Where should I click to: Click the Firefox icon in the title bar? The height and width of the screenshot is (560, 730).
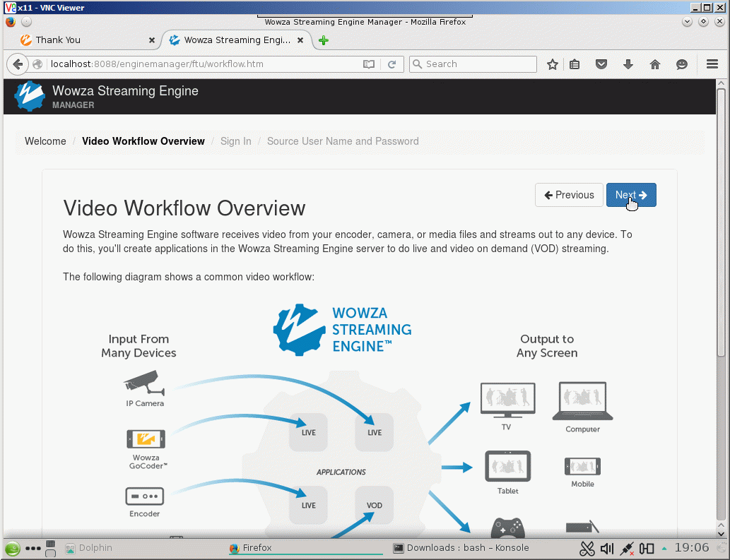[x=11, y=22]
